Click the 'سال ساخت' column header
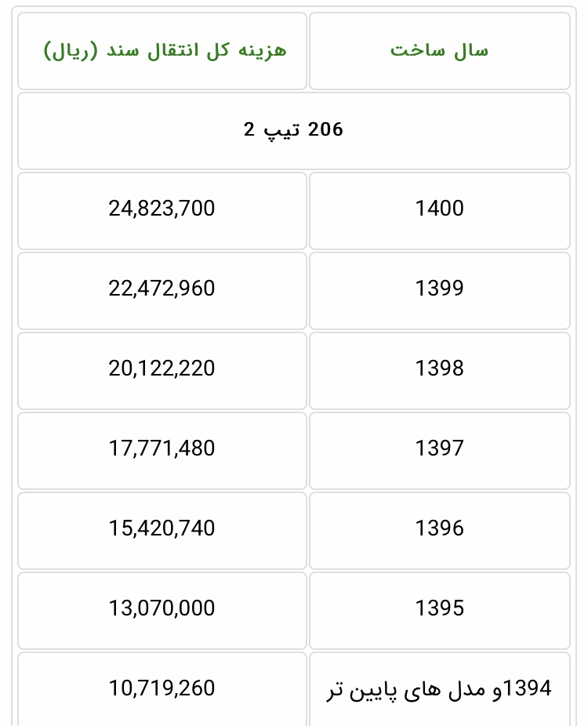The height and width of the screenshot is (726, 588). click(x=439, y=51)
